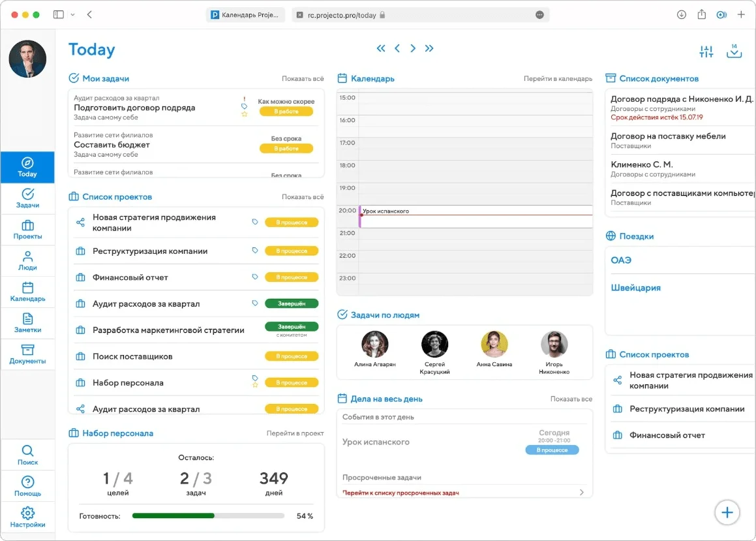
Task: Jump forward with the double-right arrows
Action: (x=429, y=48)
